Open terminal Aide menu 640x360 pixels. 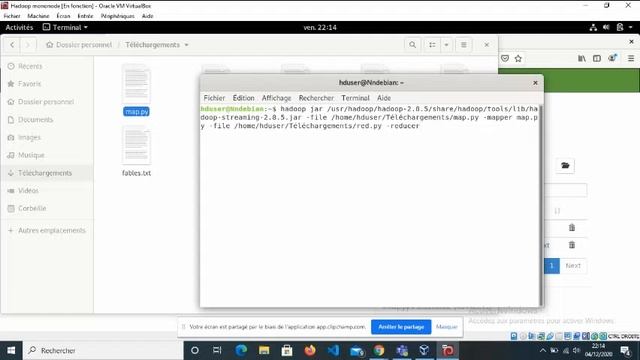(x=384, y=98)
